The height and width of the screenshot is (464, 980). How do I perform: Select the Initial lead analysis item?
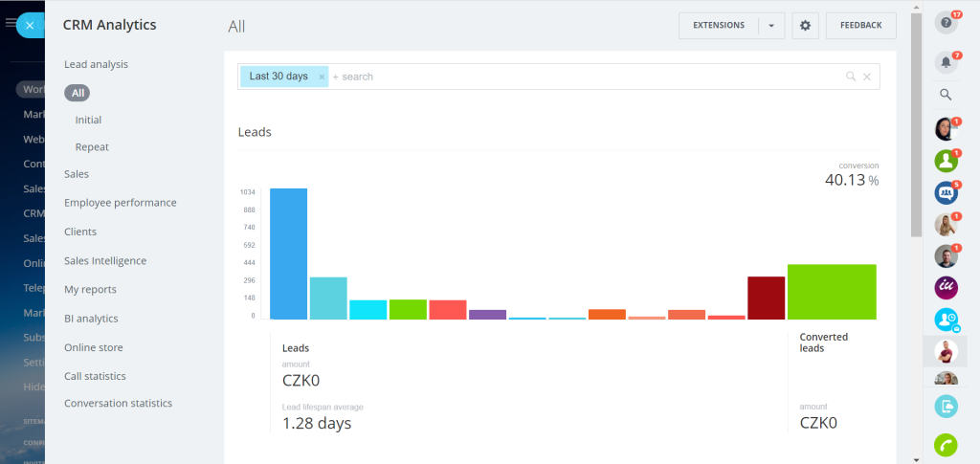point(88,120)
